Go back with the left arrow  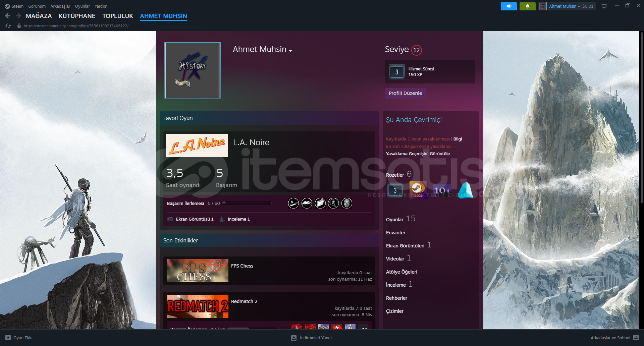[x=8, y=16]
